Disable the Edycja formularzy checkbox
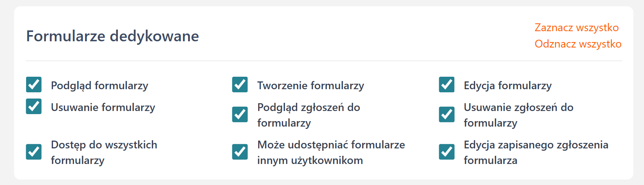The width and height of the screenshot is (644, 185). point(447,85)
